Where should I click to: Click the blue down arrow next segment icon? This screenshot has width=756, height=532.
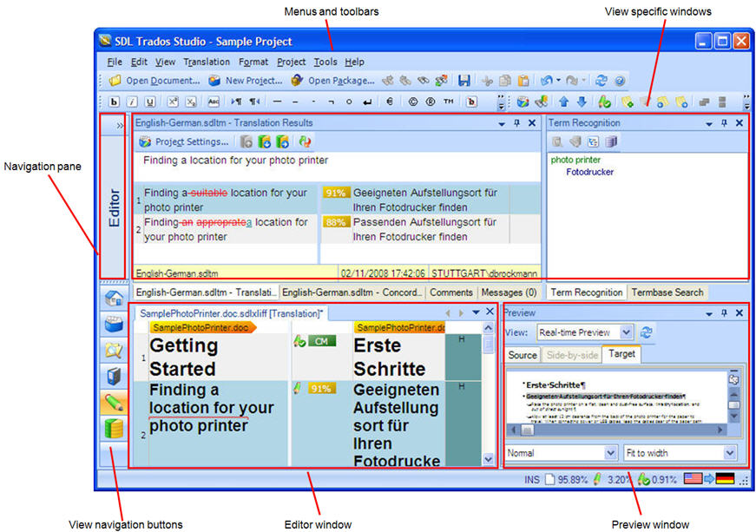point(582,102)
